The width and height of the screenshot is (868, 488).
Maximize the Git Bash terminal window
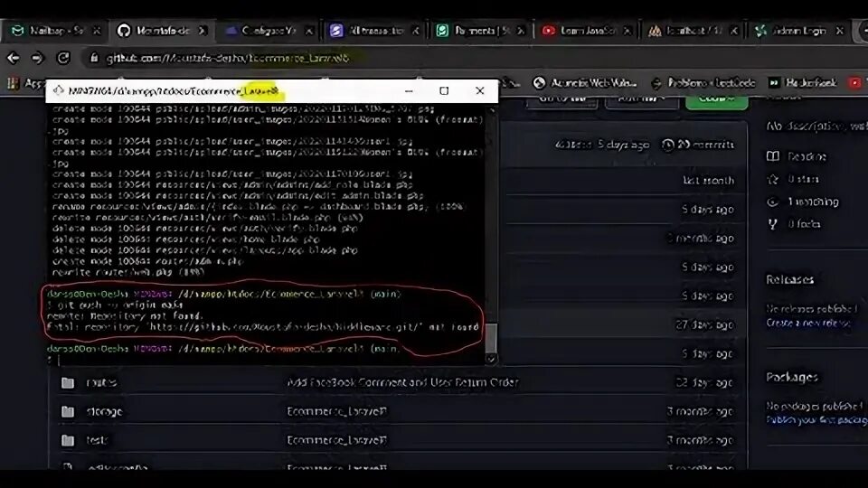(444, 90)
